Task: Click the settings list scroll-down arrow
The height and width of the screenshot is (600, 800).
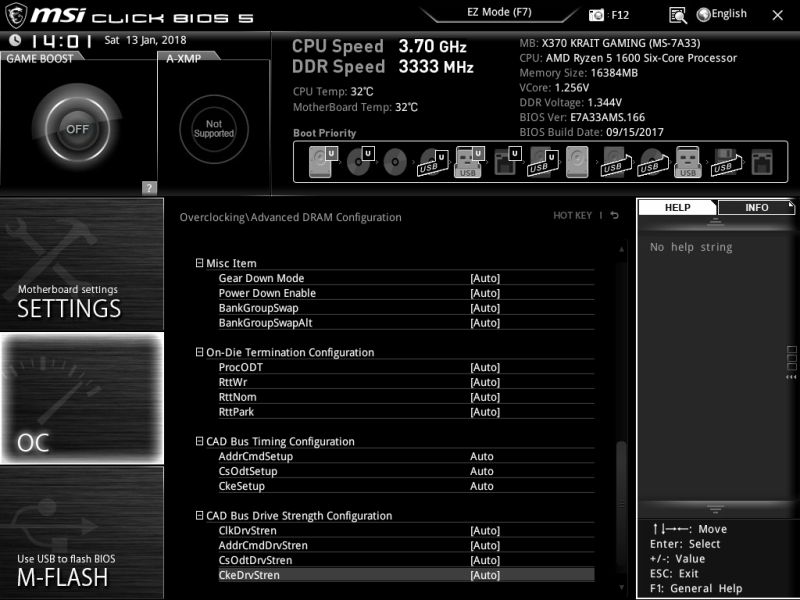Action: pyautogui.click(x=621, y=587)
